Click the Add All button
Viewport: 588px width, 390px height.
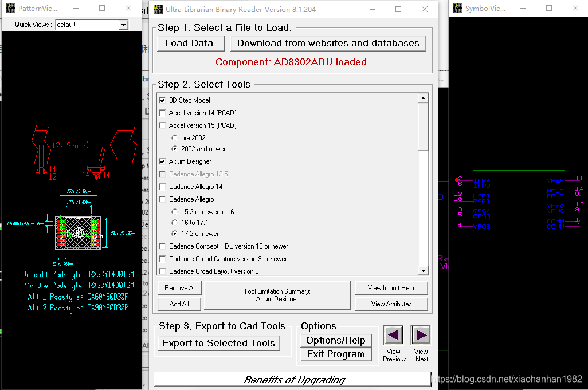178,304
